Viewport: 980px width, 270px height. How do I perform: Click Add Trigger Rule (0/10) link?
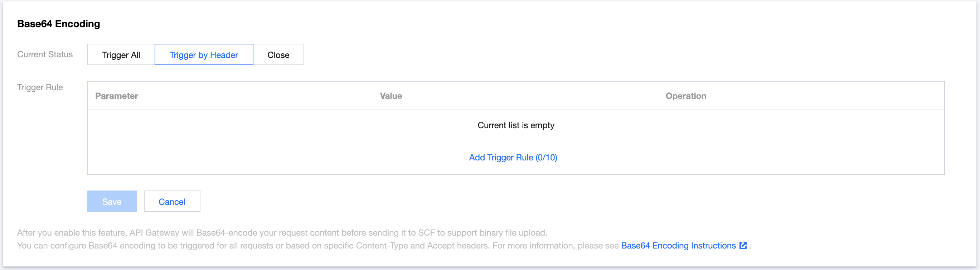point(513,157)
